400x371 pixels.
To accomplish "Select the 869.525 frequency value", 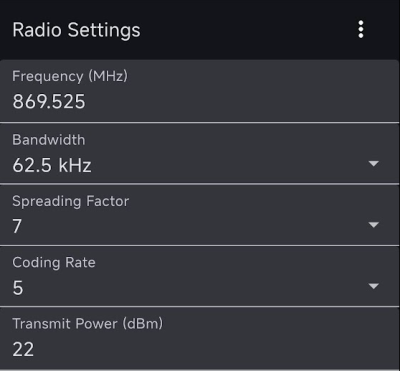I will pos(49,101).
